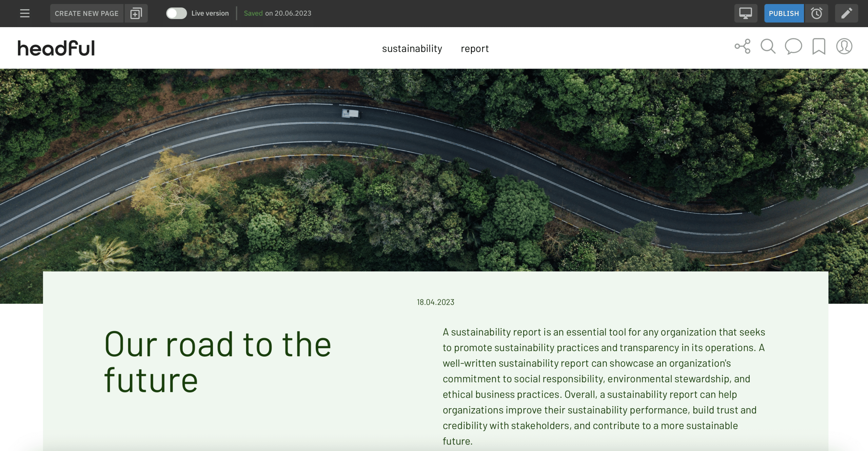Click the headful logo
The image size is (868, 451).
(56, 48)
